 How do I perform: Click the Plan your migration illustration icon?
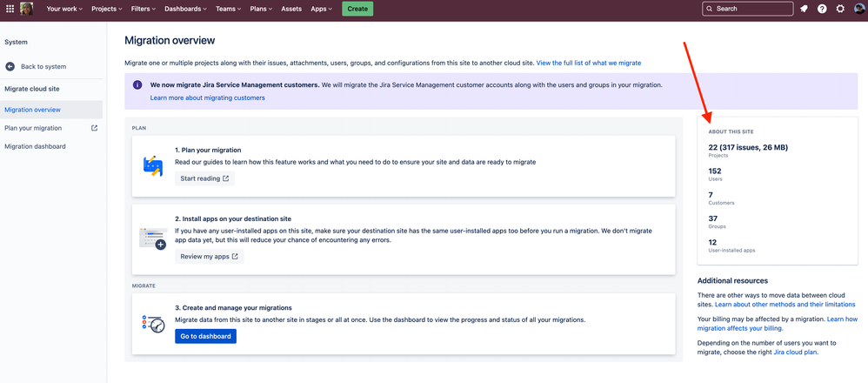click(x=153, y=165)
